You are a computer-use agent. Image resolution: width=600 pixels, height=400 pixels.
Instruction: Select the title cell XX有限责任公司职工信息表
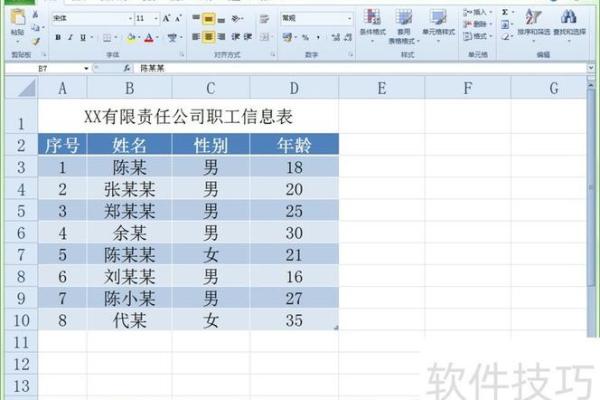(188, 116)
